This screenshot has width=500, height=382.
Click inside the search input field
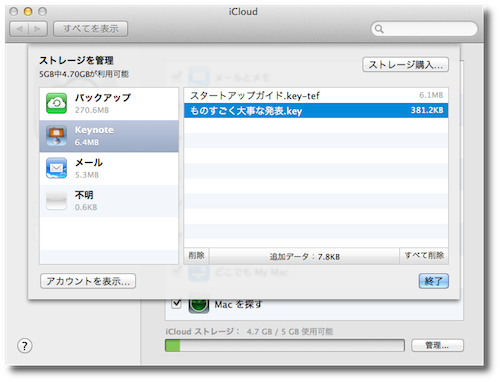[425, 29]
